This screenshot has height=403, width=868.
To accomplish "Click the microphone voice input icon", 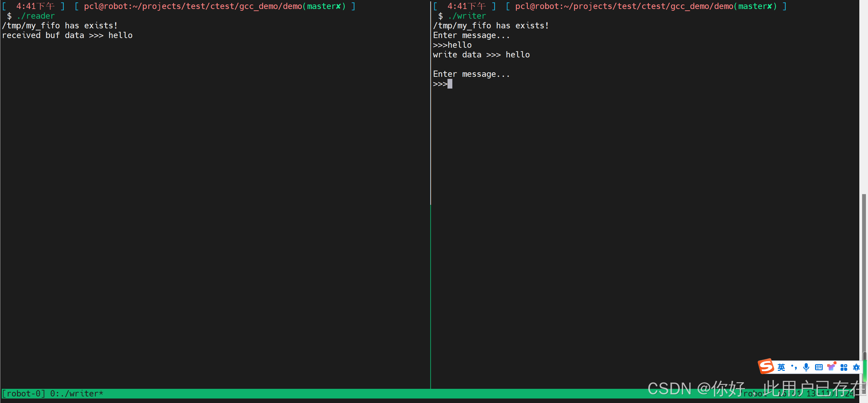I will pyautogui.click(x=806, y=367).
